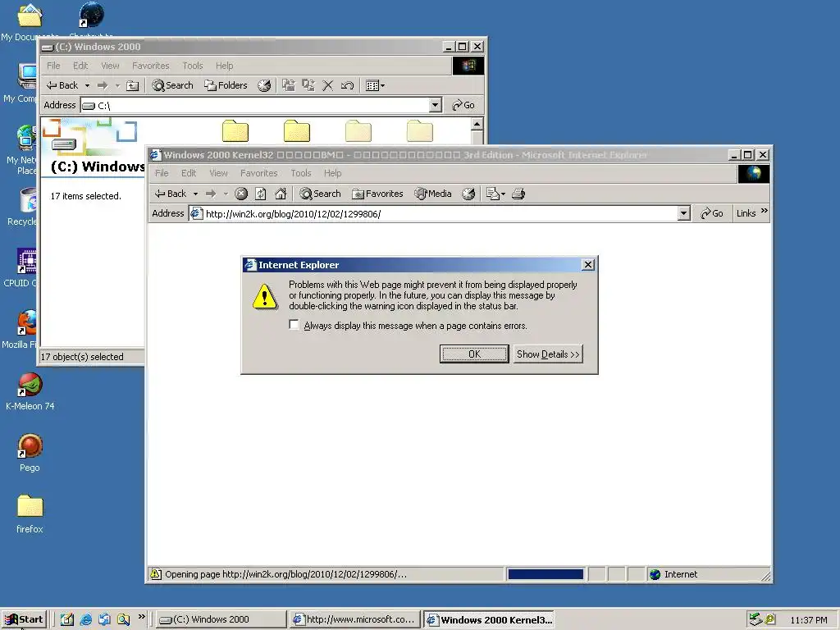Click History icon in C: Windows 2000 window
The height and width of the screenshot is (630, 840).
click(264, 85)
